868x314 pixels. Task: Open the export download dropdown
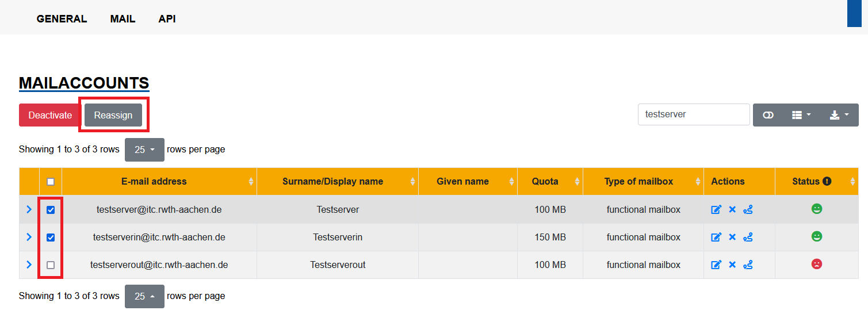(839, 115)
